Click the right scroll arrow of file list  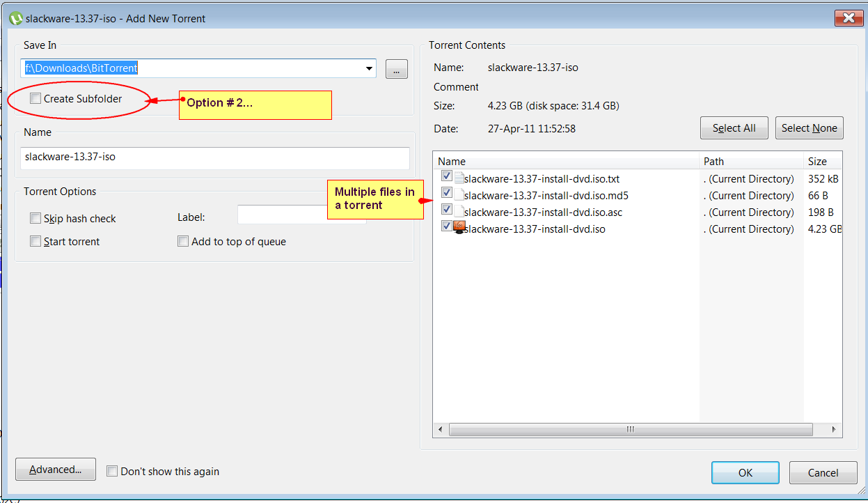835,429
